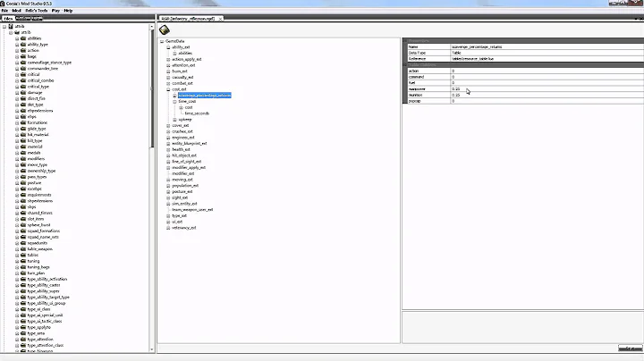The height and width of the screenshot is (361, 644).
Task: Click the file tree scrollbar up arrow
Action: (152, 26)
